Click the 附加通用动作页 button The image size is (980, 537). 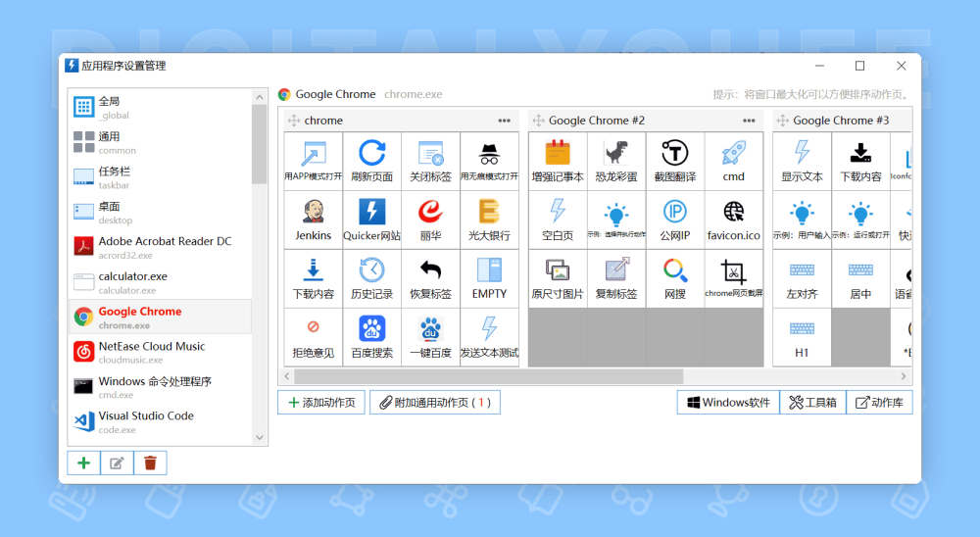435,403
